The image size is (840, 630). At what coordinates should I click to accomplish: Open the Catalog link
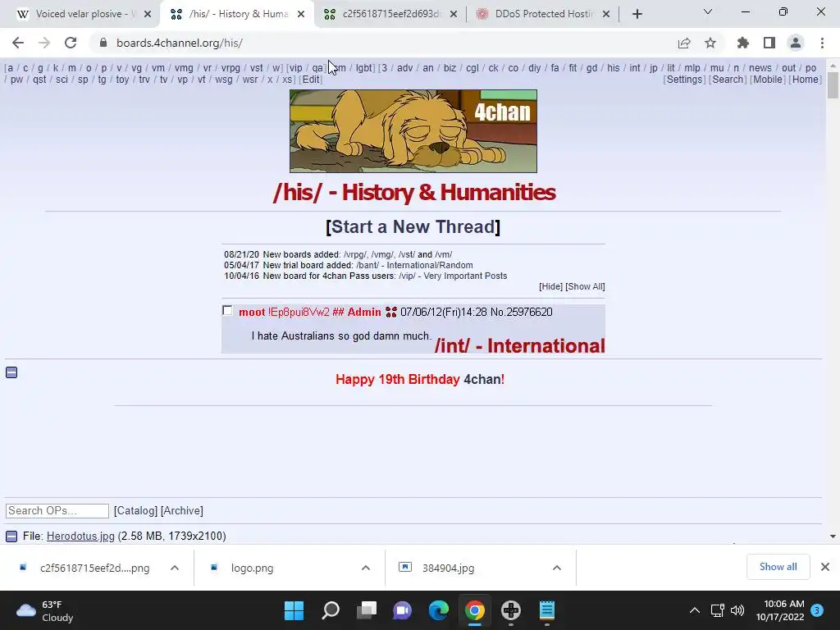(135, 510)
